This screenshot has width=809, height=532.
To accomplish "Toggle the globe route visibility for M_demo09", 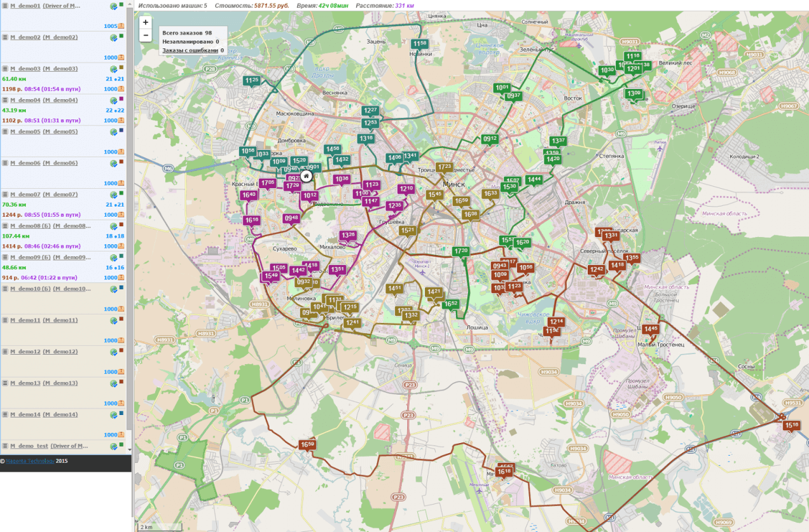I will tap(113, 257).
